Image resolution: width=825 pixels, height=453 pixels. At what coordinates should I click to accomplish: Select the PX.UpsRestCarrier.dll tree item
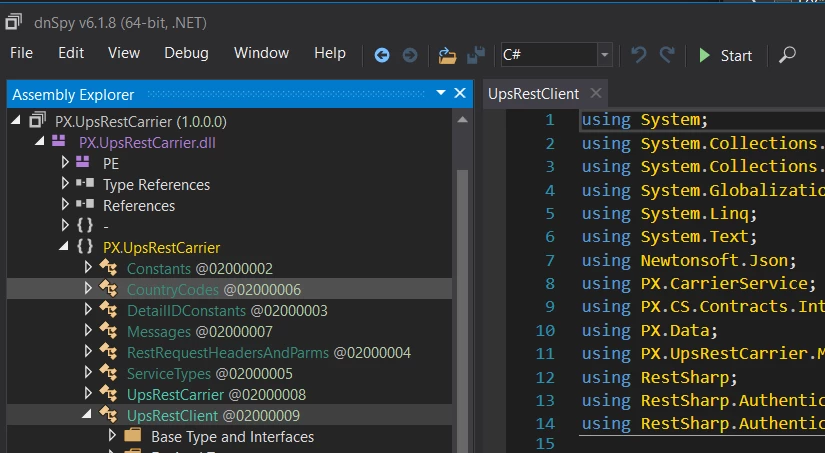pyautogui.click(x=147, y=143)
